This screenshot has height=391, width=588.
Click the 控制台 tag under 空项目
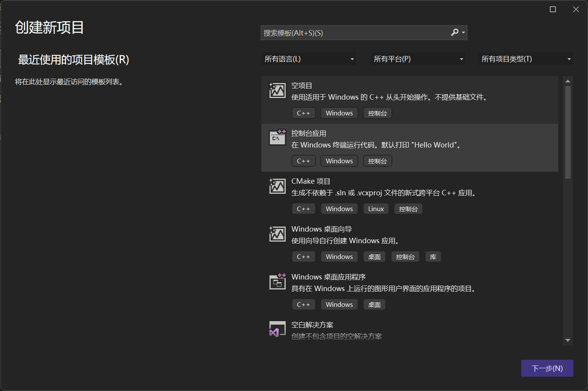(x=378, y=113)
